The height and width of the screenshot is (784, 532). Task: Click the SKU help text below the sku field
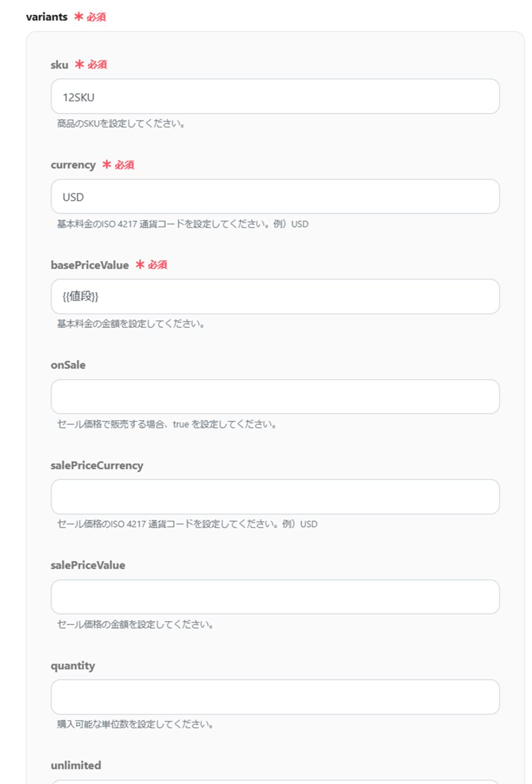(x=121, y=124)
